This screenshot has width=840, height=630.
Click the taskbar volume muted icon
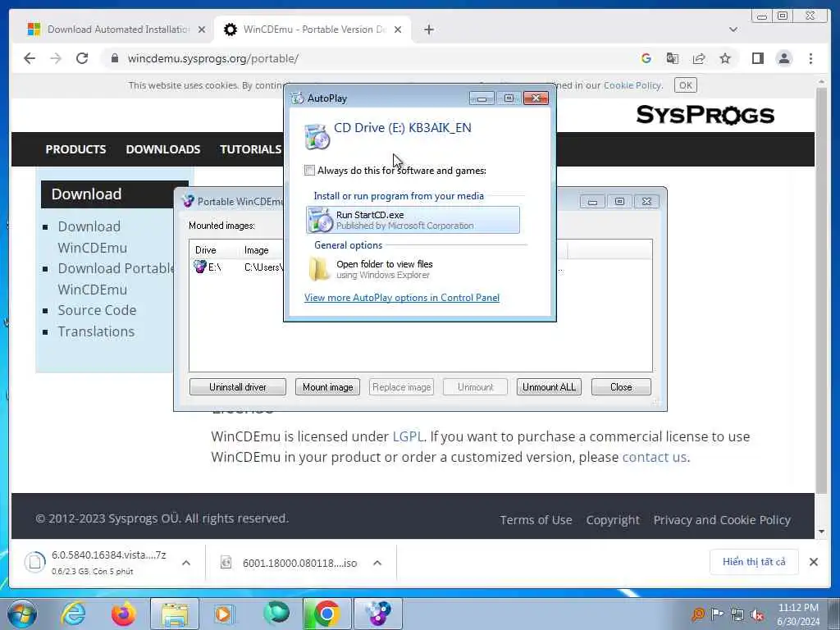[757, 614]
